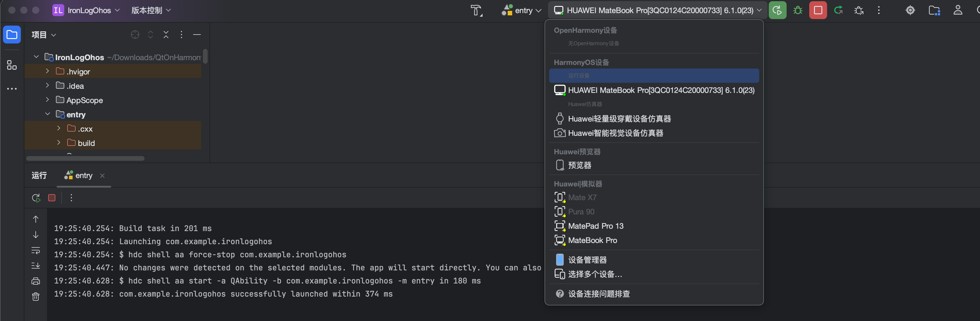Click the "hdc shell aa force-stop" log line

pyautogui.click(x=200, y=254)
